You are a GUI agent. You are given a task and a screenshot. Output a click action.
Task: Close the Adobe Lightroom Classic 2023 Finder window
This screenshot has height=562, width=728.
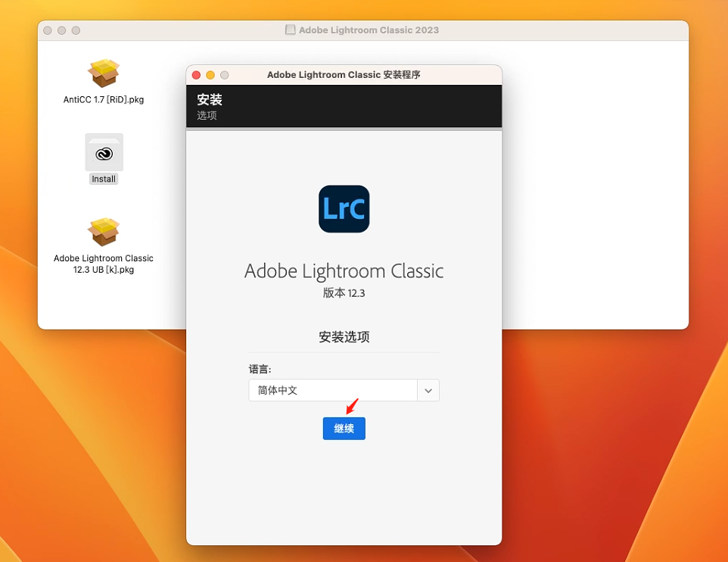[x=48, y=30]
